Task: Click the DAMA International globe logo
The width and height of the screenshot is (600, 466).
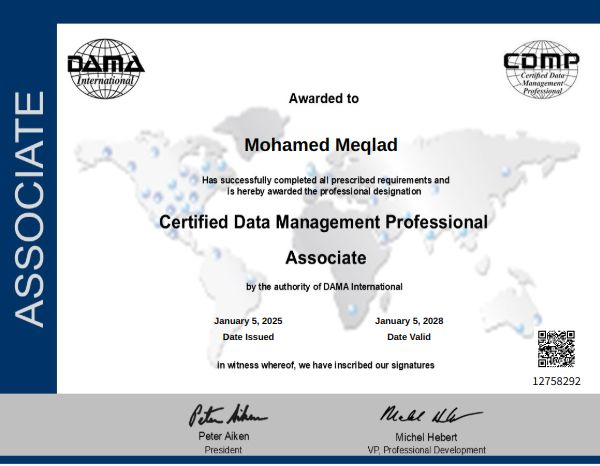Action: tap(106, 68)
